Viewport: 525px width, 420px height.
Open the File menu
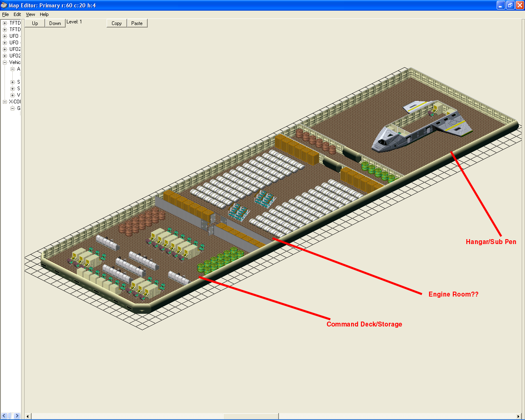tap(5, 14)
